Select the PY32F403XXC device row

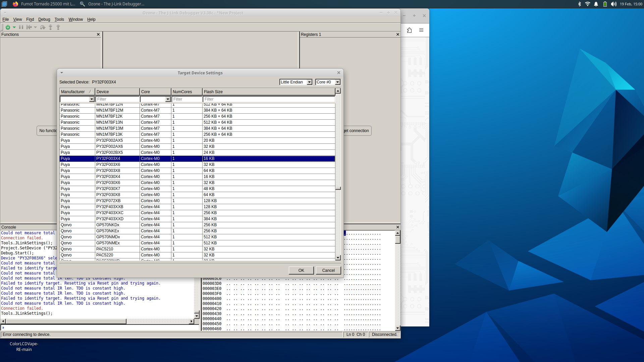pyautogui.click(x=197, y=213)
